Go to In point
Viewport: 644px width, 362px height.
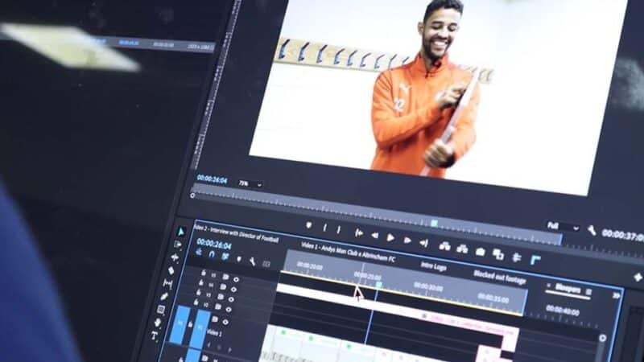pos(358,232)
